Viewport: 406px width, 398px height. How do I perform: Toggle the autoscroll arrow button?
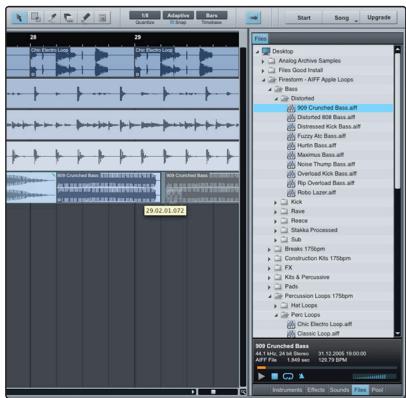(253, 18)
